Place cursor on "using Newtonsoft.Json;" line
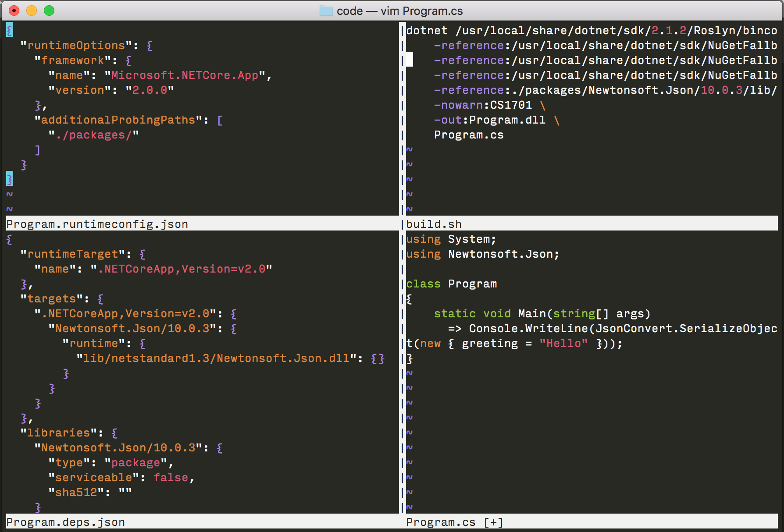This screenshot has width=784, height=532. 482,254
